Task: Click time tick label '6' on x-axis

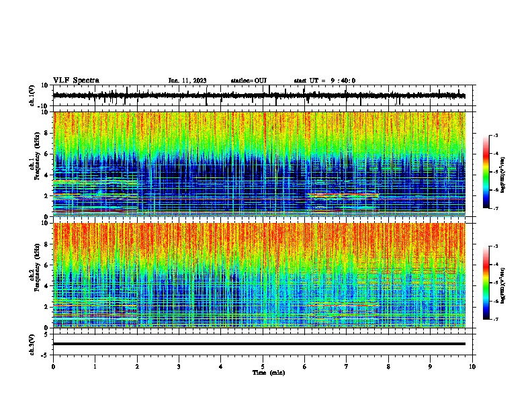Action: pyautogui.click(x=304, y=367)
